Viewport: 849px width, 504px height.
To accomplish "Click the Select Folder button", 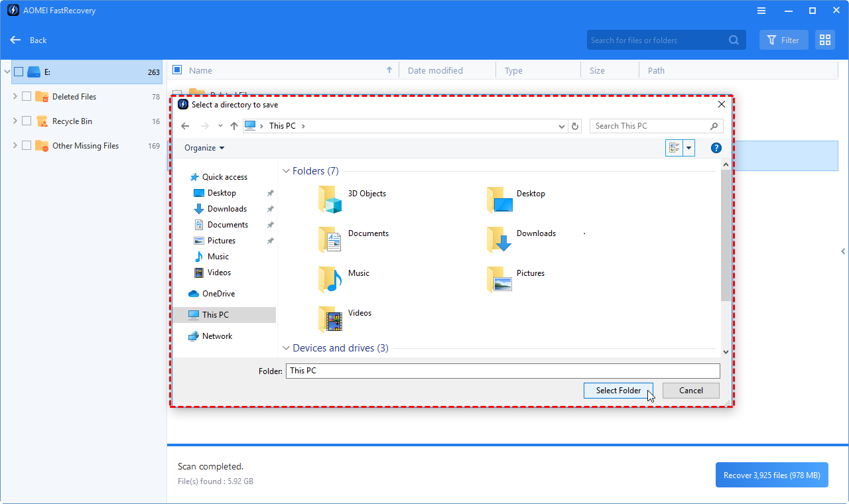I will [618, 390].
